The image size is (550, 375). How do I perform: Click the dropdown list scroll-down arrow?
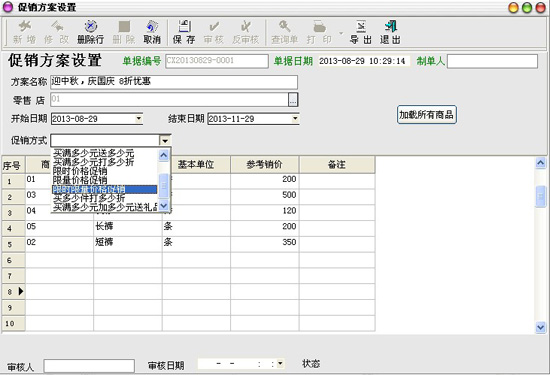164,205
